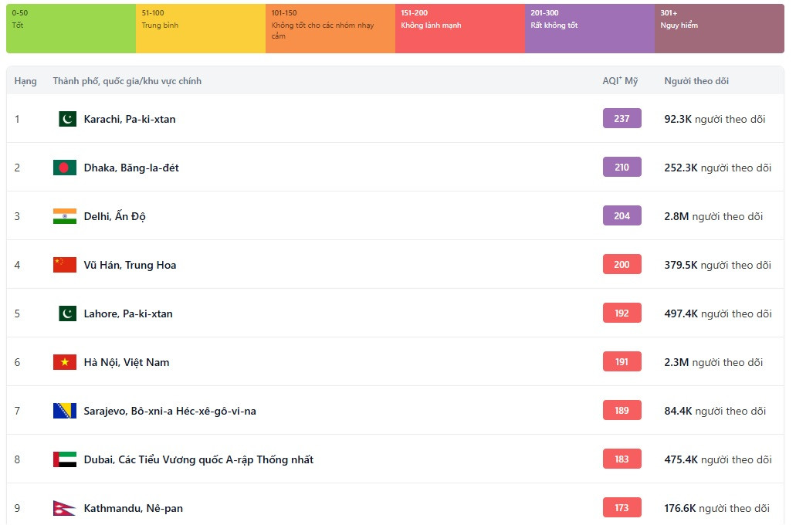Image resolution: width=796 pixels, height=532 pixels.
Task: Click the Người theo dõi column header
Action: 696,81
